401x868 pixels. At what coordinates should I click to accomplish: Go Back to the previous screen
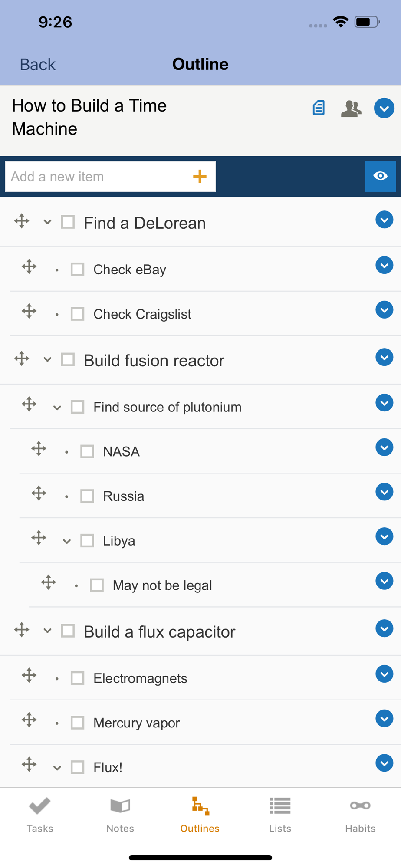38,65
